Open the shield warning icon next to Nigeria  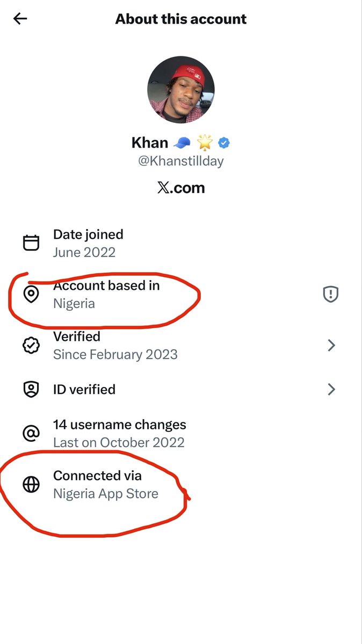[330, 294]
